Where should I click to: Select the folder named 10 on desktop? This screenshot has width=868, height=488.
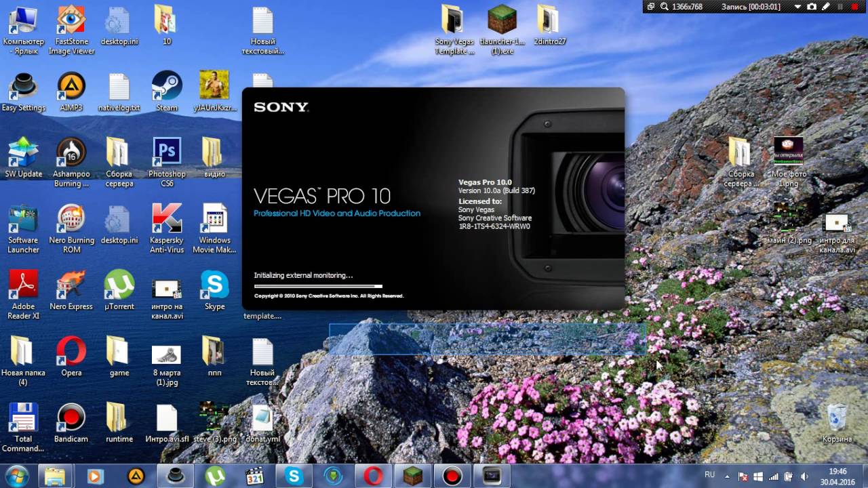pos(167,25)
